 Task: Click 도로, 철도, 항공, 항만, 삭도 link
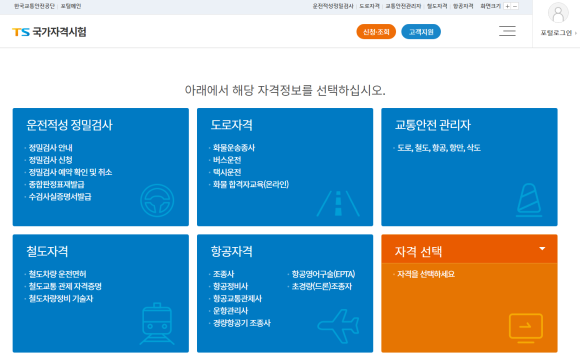pos(439,148)
